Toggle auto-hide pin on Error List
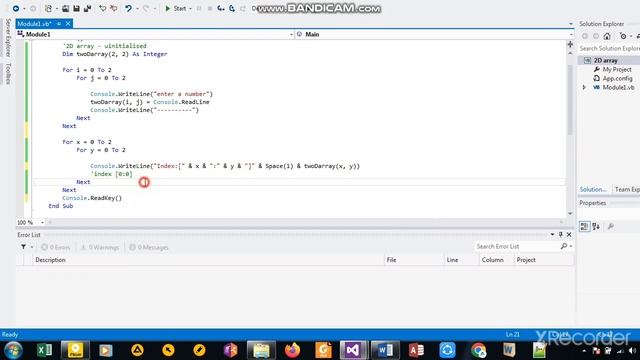This screenshot has width=640, height=360. pyautogui.click(x=560, y=235)
